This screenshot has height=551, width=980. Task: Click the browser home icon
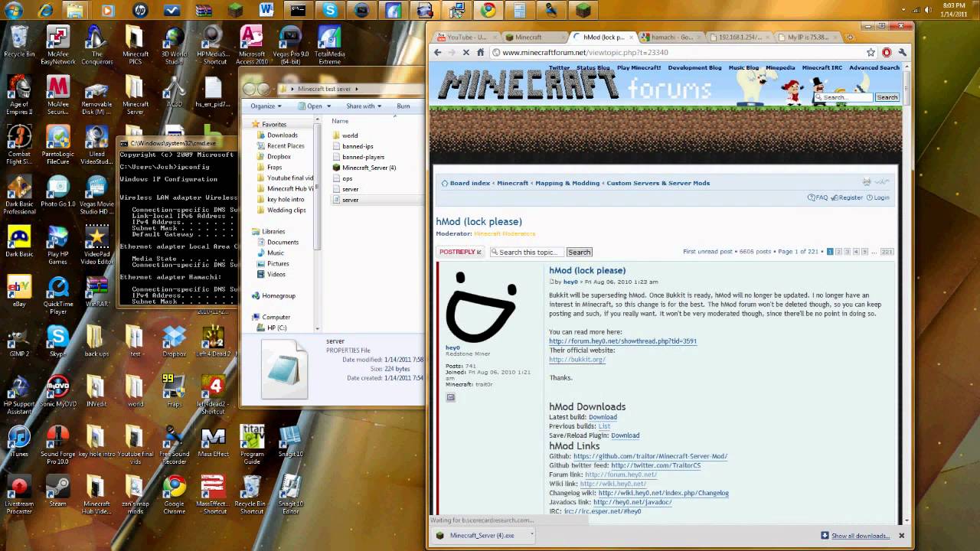click(x=480, y=52)
